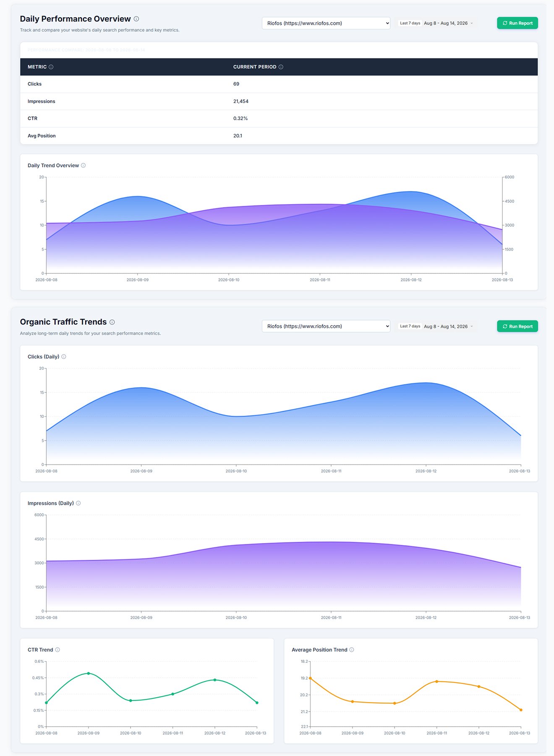Click the info icon next to METRIC header

(51, 67)
